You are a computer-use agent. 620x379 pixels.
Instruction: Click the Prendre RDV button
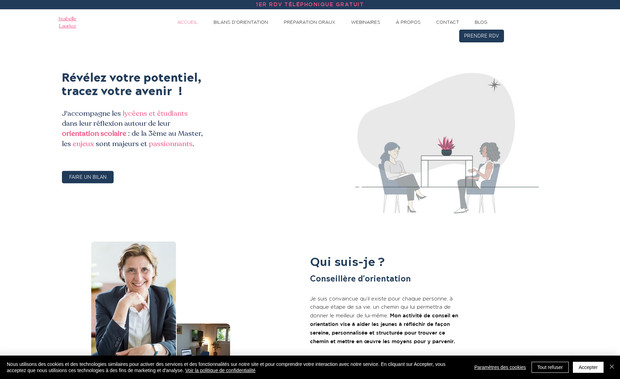[x=481, y=36]
